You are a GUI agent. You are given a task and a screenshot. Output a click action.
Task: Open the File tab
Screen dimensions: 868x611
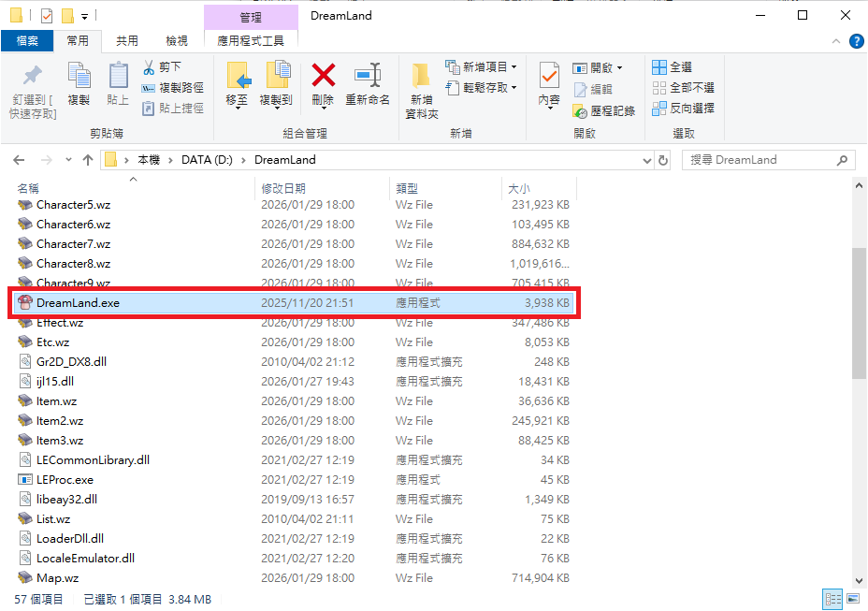26,40
